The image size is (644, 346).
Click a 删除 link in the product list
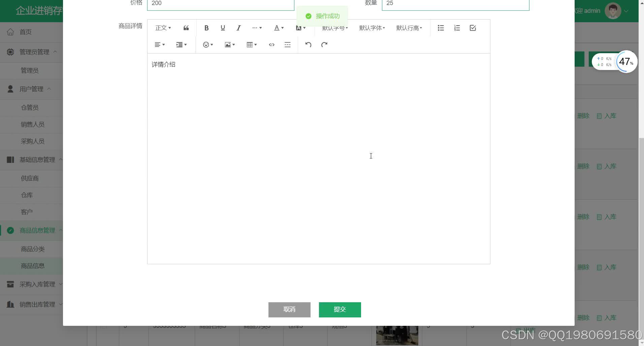pos(583,115)
